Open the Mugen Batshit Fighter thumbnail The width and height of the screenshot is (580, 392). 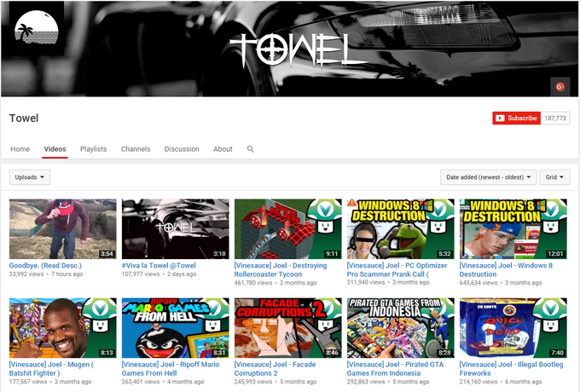(63, 328)
